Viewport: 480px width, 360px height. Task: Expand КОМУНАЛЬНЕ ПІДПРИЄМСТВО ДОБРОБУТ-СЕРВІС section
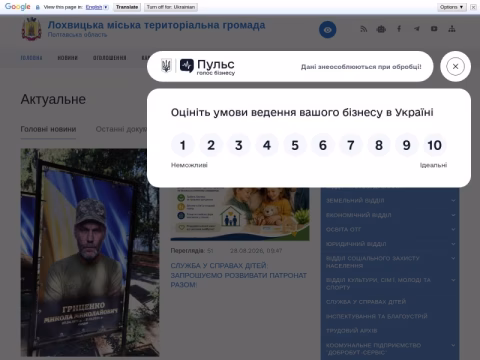point(390,349)
